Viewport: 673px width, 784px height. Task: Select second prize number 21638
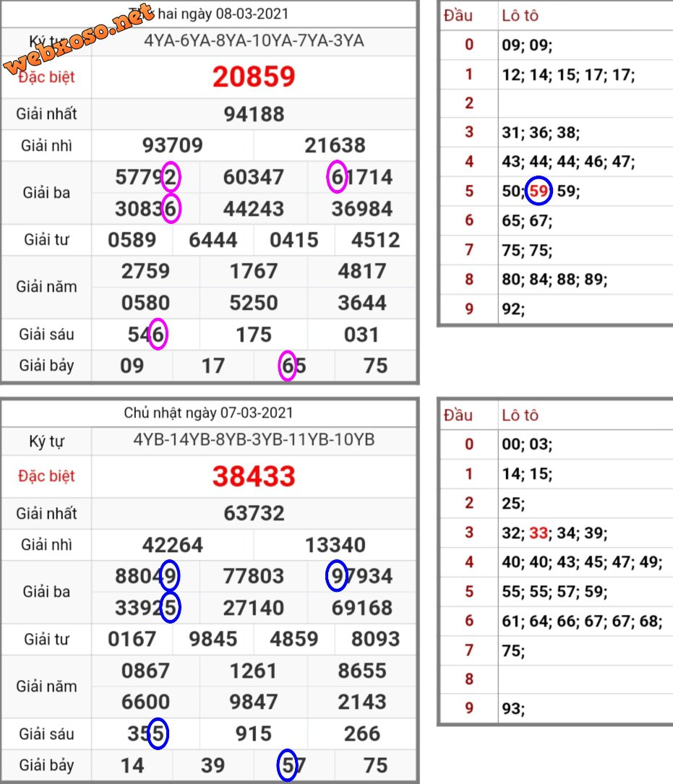pyautogui.click(x=335, y=145)
